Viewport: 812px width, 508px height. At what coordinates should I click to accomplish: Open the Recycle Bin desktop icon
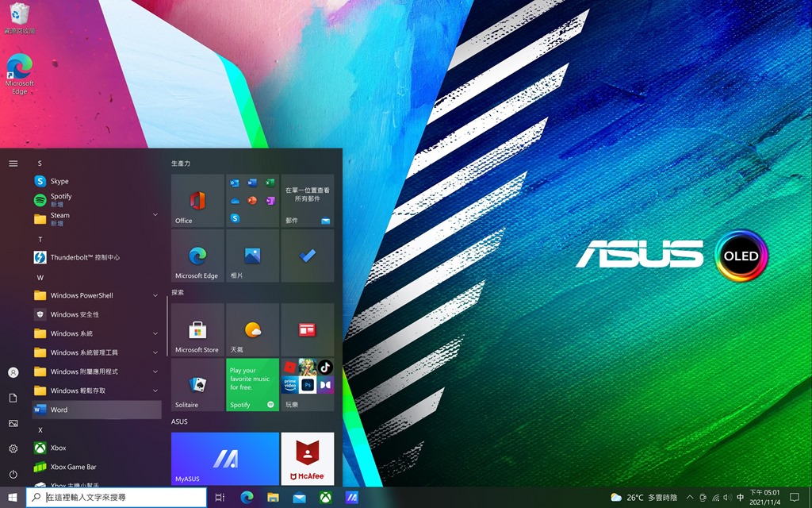pos(19,18)
